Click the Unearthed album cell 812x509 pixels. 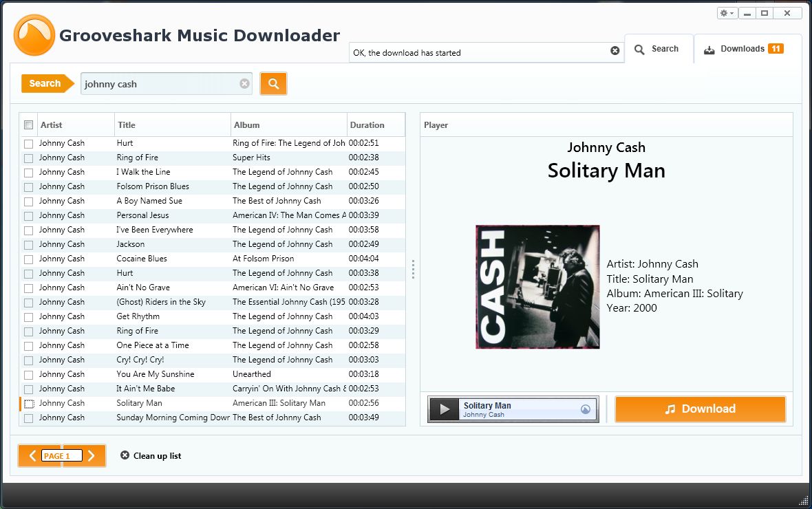click(x=252, y=374)
